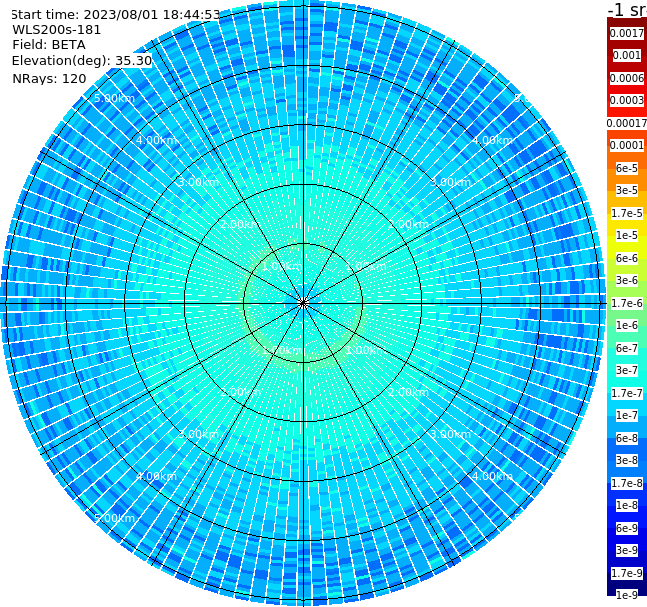
Task: Select the 1.7e-7 colorbar label
Action: 627,393
